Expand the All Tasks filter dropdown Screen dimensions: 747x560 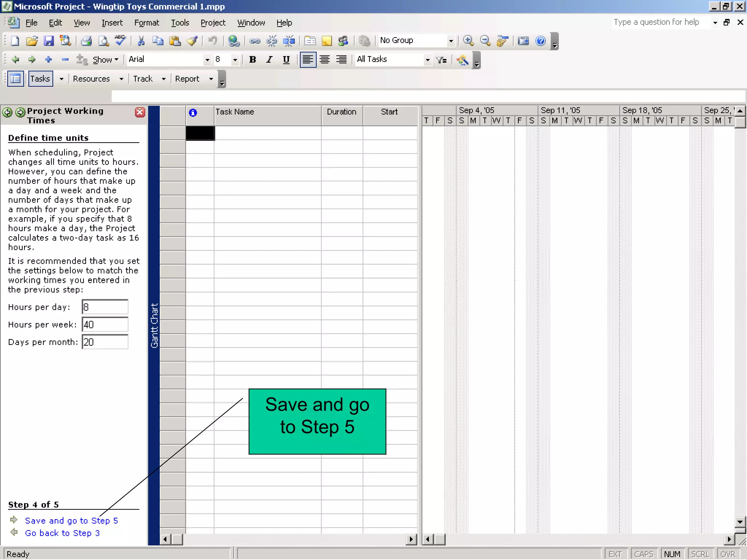click(x=427, y=60)
